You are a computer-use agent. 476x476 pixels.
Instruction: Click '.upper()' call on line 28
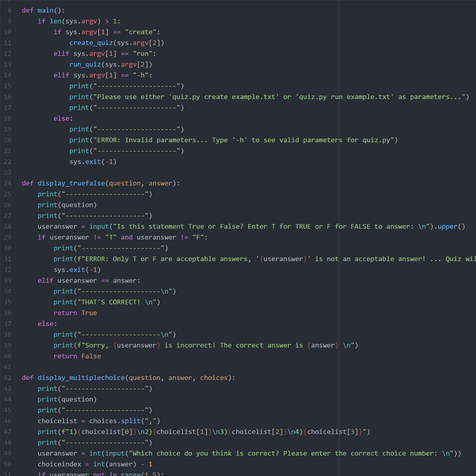pos(449,227)
